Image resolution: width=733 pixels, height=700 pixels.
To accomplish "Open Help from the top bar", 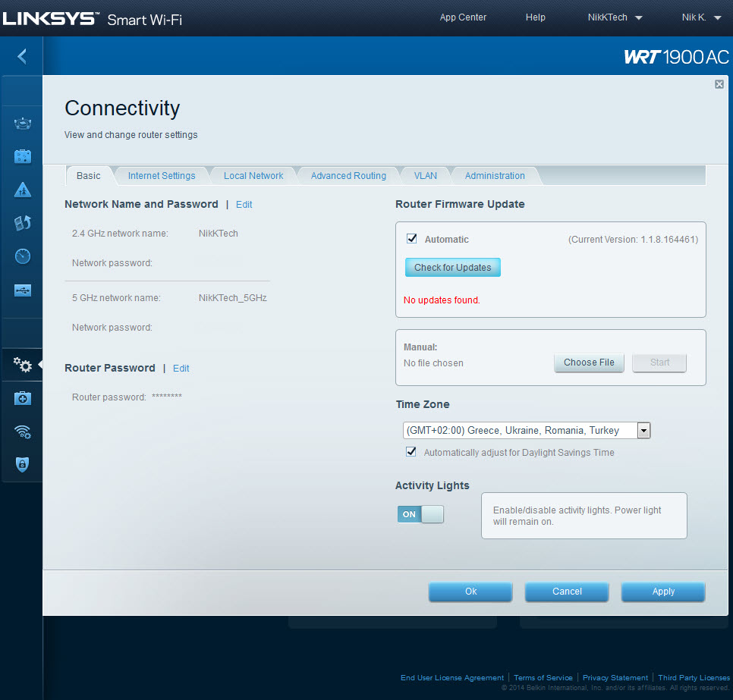I will click(535, 17).
